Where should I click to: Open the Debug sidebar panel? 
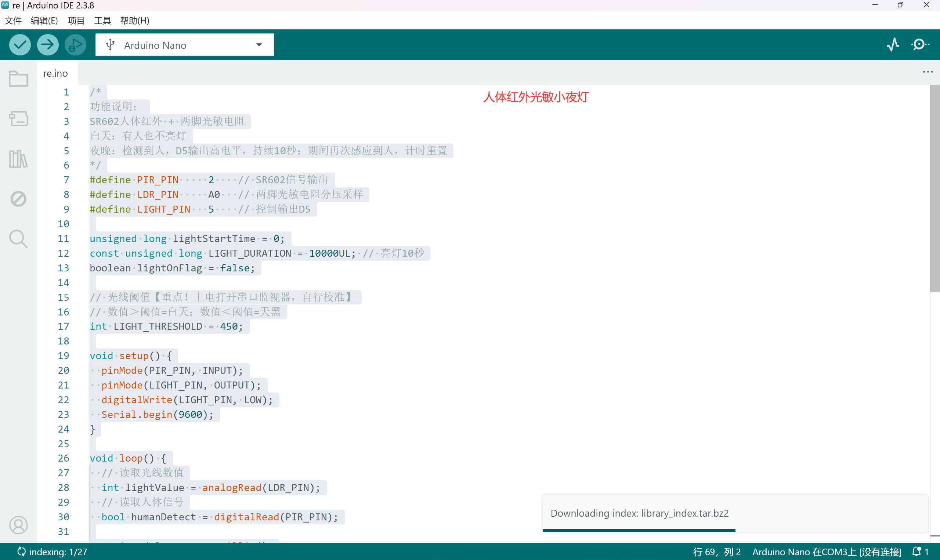[18, 199]
